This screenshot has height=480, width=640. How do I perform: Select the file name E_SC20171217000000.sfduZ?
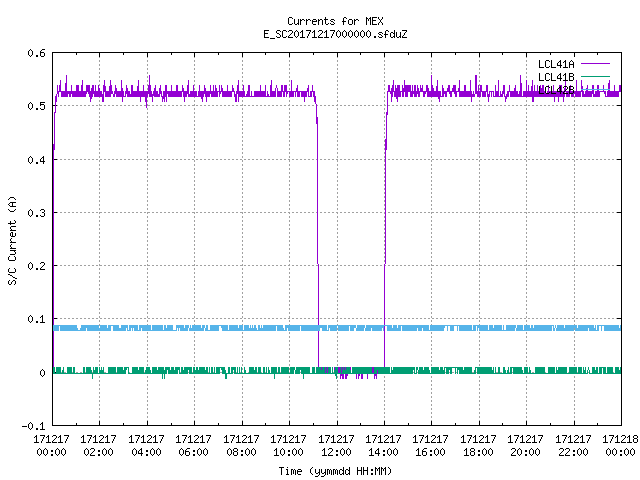click(335, 34)
